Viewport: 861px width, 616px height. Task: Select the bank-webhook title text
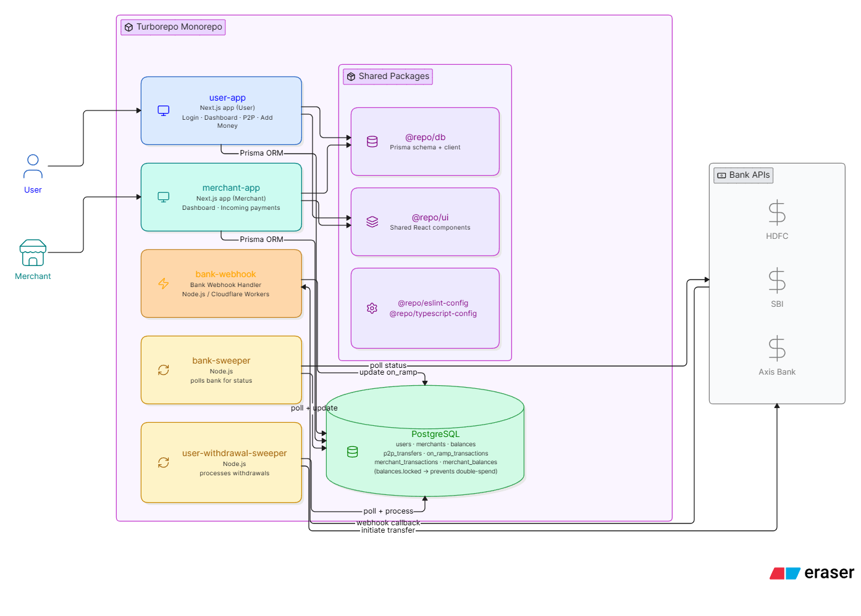coord(225,274)
